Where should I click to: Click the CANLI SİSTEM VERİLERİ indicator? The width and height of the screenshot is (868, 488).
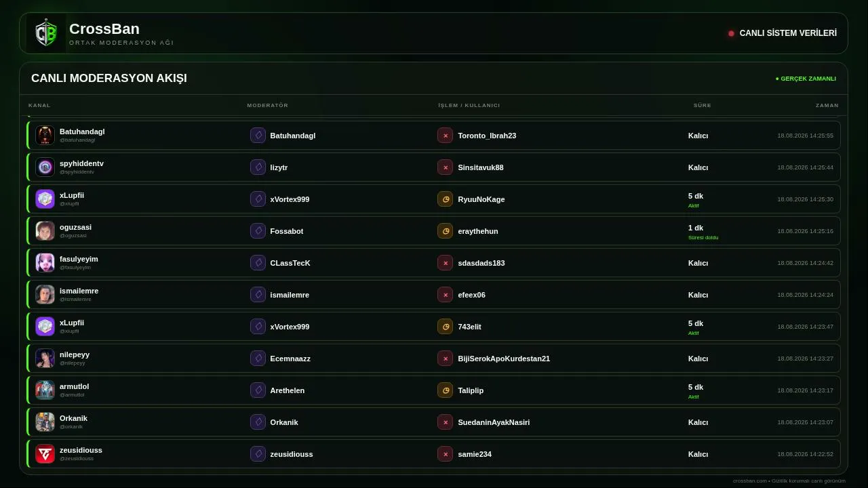[x=783, y=33]
